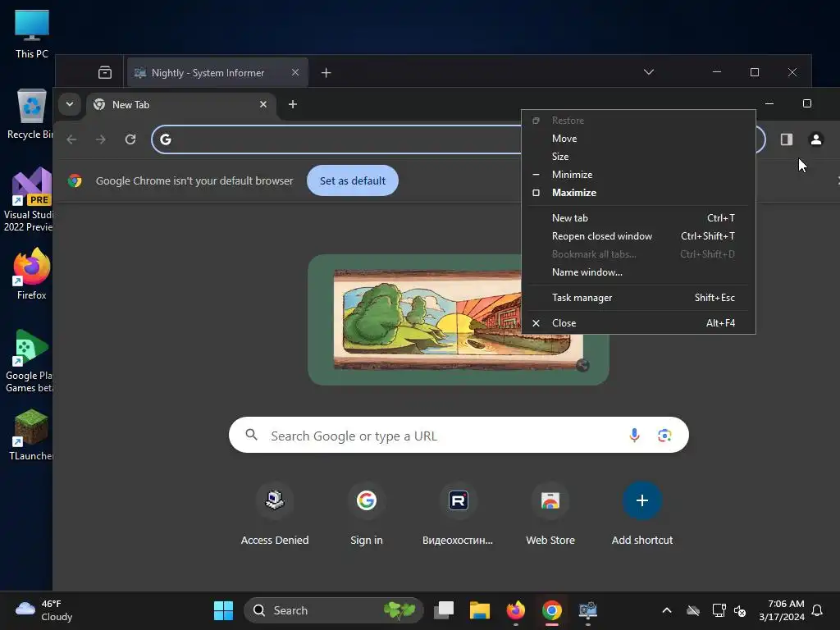Viewport: 840px width, 630px height.
Task: Select Size in the window menu
Action: [x=638, y=157]
